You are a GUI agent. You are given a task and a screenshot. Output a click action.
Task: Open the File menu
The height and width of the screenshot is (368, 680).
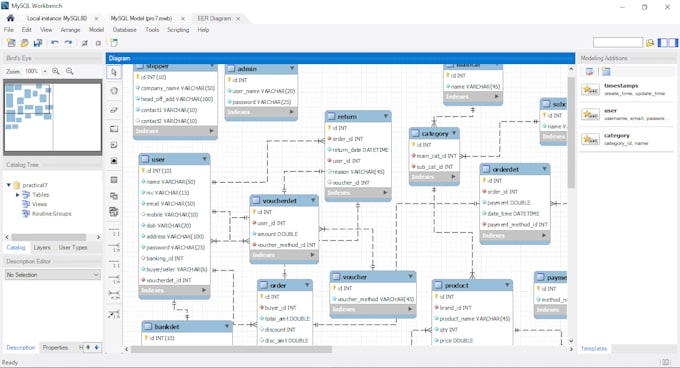[9, 29]
